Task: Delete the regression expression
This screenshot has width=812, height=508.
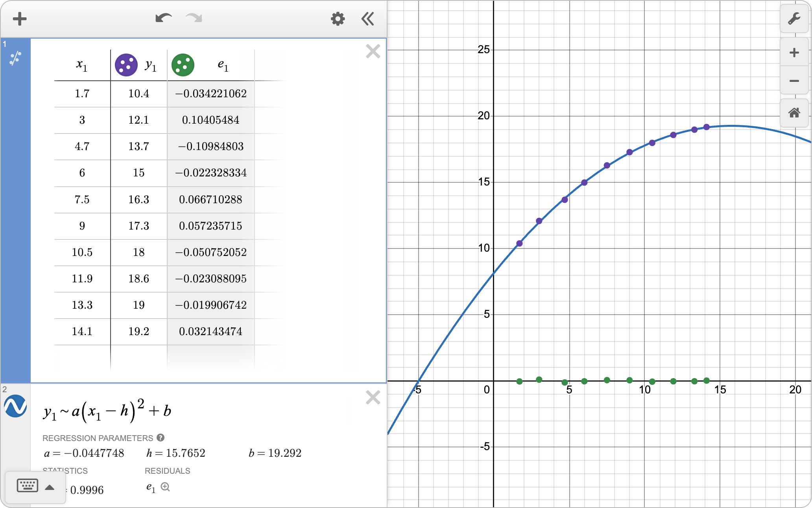Action: coord(373,397)
